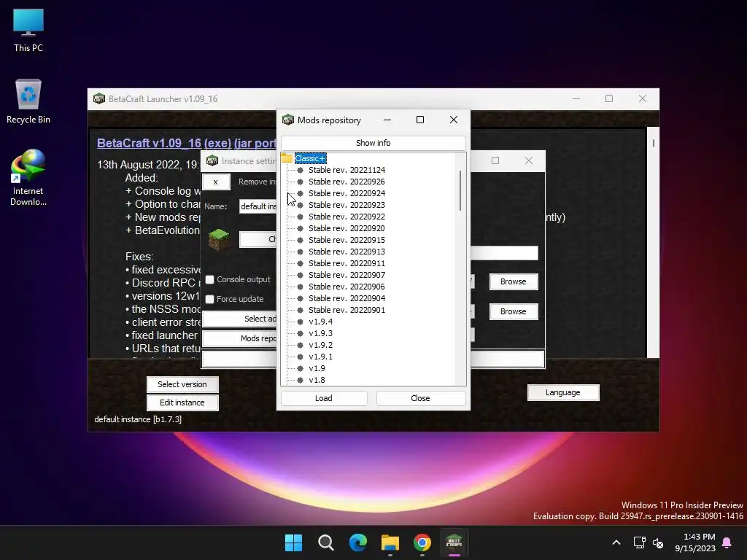Click the Edit instance button

182,402
